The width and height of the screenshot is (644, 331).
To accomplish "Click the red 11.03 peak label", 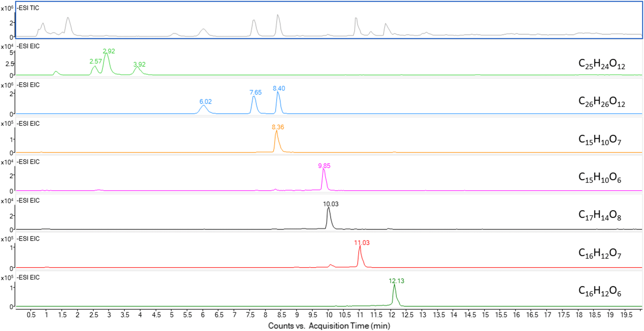I will pyautogui.click(x=362, y=243).
